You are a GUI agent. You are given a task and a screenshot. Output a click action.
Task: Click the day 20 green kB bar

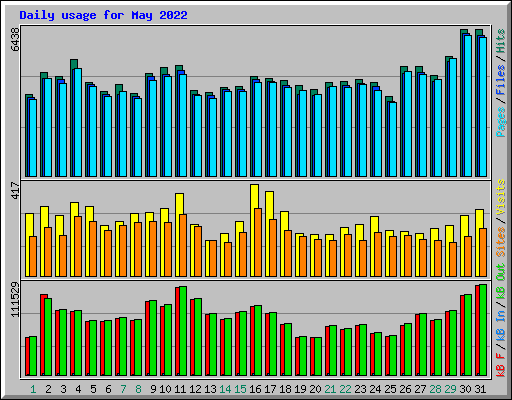(318, 357)
